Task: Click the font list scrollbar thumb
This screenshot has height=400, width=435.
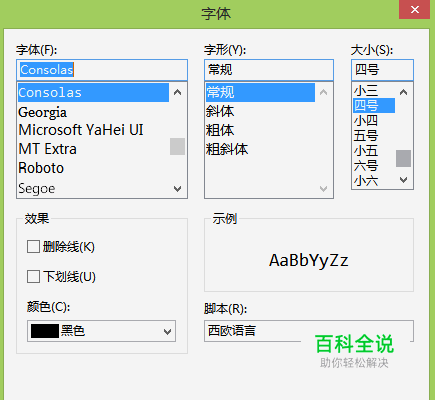Action: coord(178,147)
